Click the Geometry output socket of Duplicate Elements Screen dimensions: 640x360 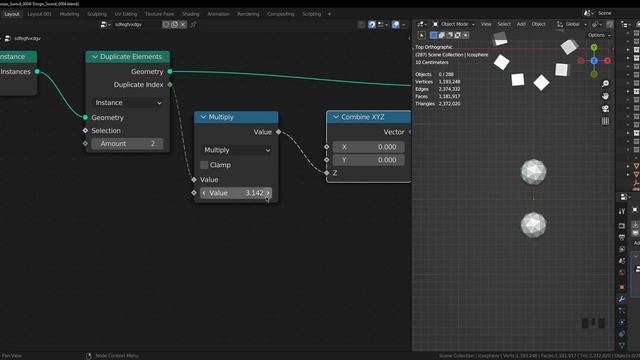pos(170,71)
